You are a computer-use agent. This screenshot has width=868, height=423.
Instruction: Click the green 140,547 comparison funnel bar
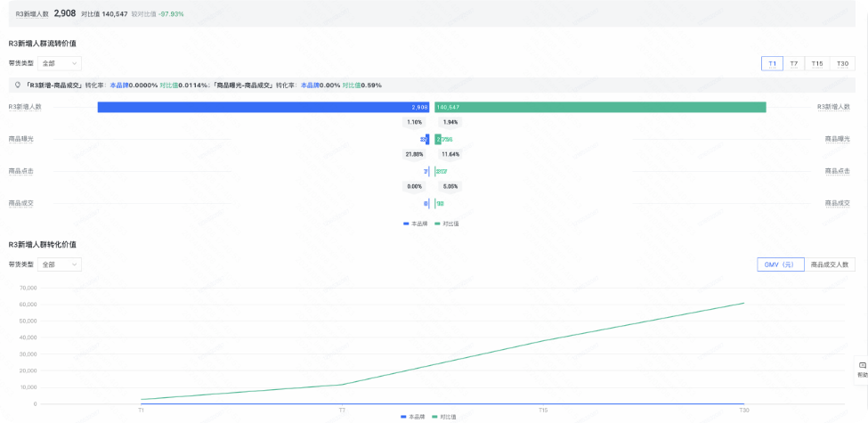[600, 107]
